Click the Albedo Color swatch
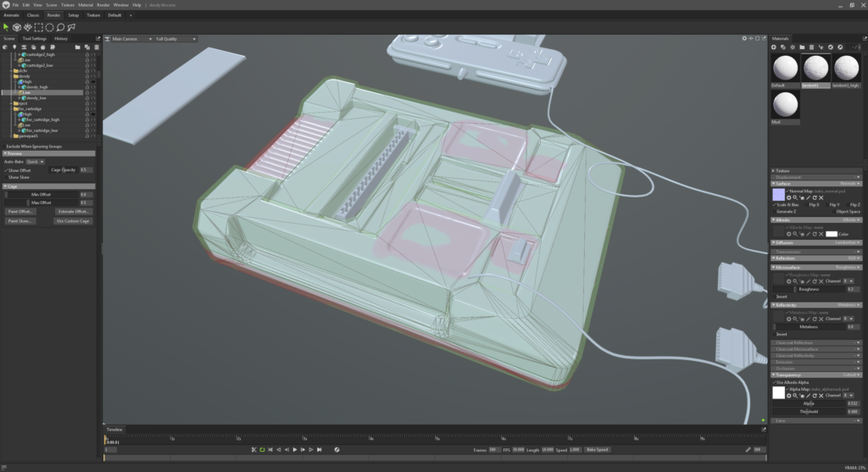868x472 pixels. click(x=831, y=234)
